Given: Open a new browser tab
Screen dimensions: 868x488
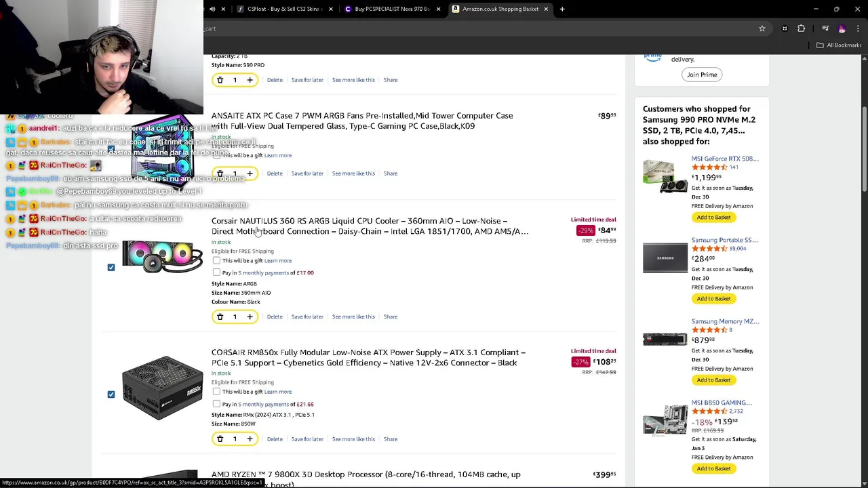Looking at the screenshot, I should (x=562, y=9).
